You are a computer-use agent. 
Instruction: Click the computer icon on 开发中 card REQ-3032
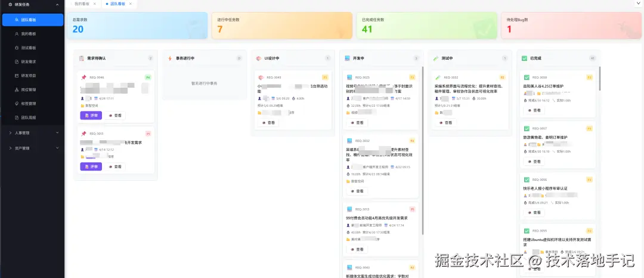pyautogui.click(x=349, y=140)
